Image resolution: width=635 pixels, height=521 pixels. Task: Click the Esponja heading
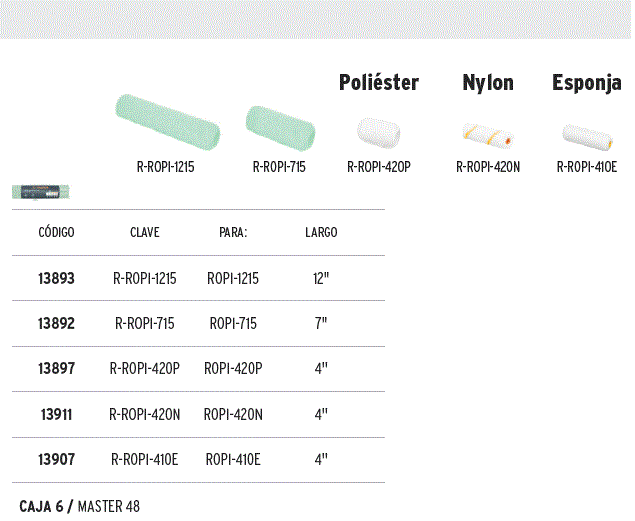click(x=587, y=83)
